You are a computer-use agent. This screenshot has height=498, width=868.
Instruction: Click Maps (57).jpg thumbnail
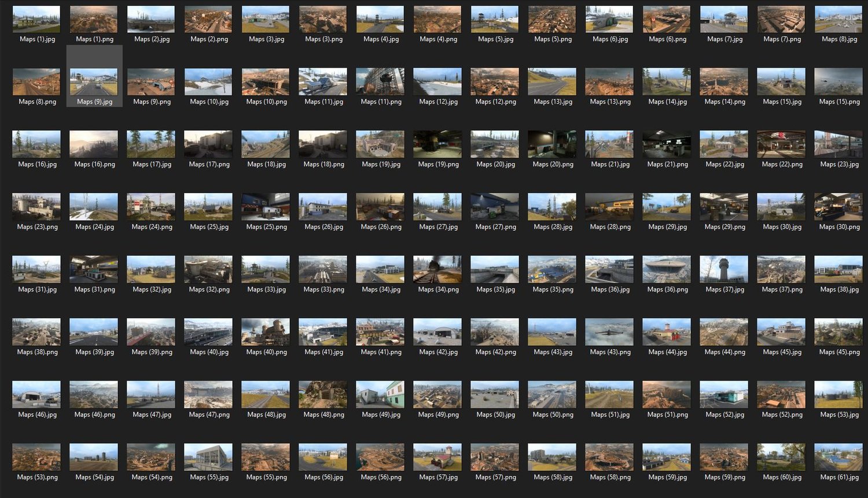pos(437,457)
